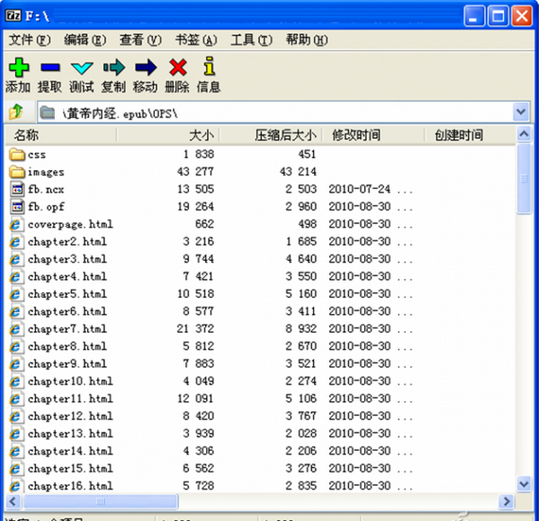Viewport: 539px width, 521px height.
Task: Click the horizontal scrollbar left arrow
Action: (x=13, y=501)
